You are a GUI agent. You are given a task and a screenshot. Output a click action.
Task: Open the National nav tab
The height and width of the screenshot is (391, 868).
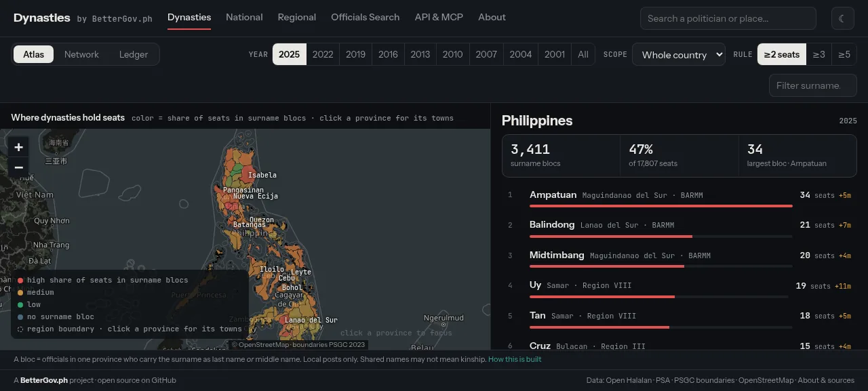click(x=244, y=17)
